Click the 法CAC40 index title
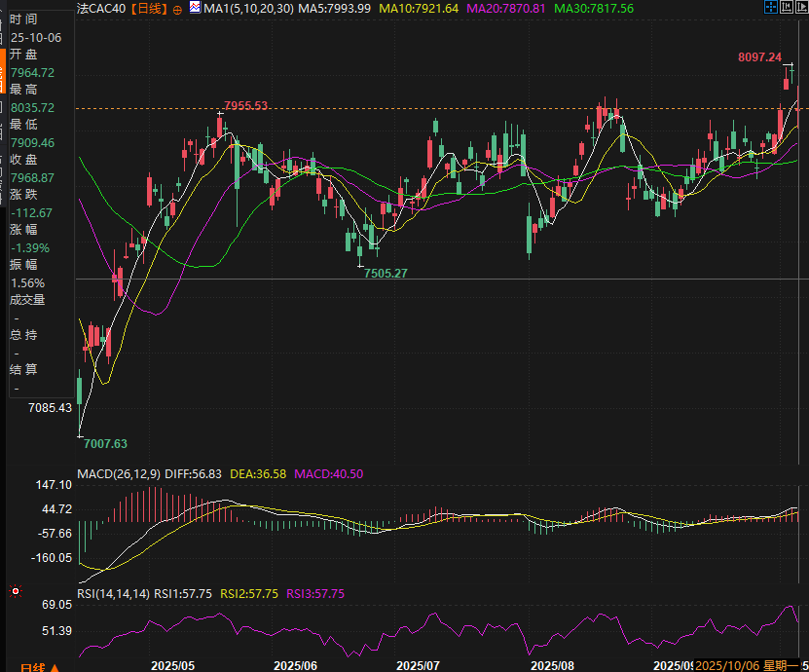 click(101, 8)
